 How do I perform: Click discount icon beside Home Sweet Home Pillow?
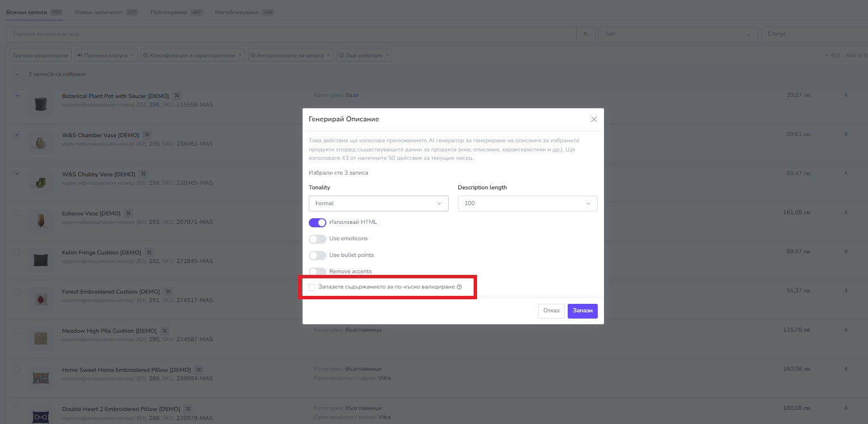pos(199,370)
